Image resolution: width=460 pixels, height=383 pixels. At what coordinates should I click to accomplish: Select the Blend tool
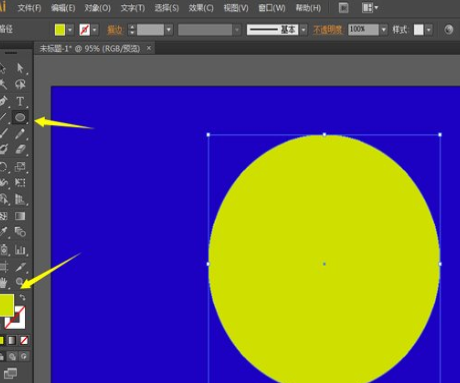coord(20,232)
